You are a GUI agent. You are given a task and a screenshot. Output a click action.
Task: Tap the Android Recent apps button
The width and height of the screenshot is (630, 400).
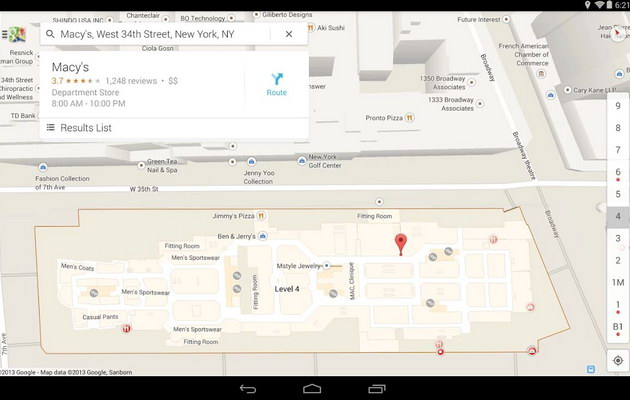pyautogui.click(x=377, y=389)
